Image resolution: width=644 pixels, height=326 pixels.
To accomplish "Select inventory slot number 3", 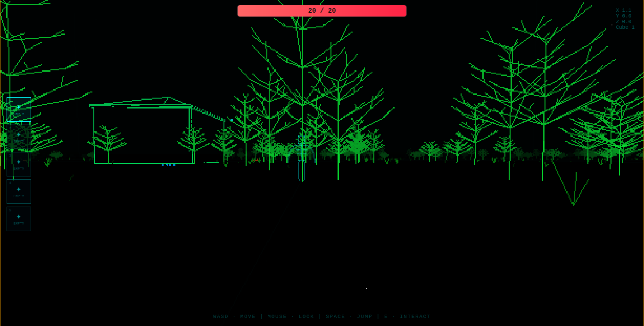I will pos(19,164).
